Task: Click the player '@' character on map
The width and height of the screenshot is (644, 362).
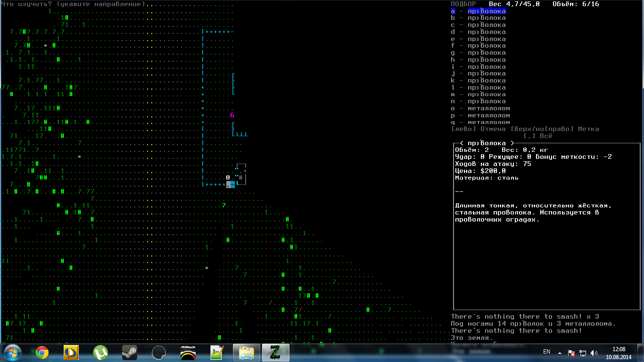Action: [x=228, y=177]
